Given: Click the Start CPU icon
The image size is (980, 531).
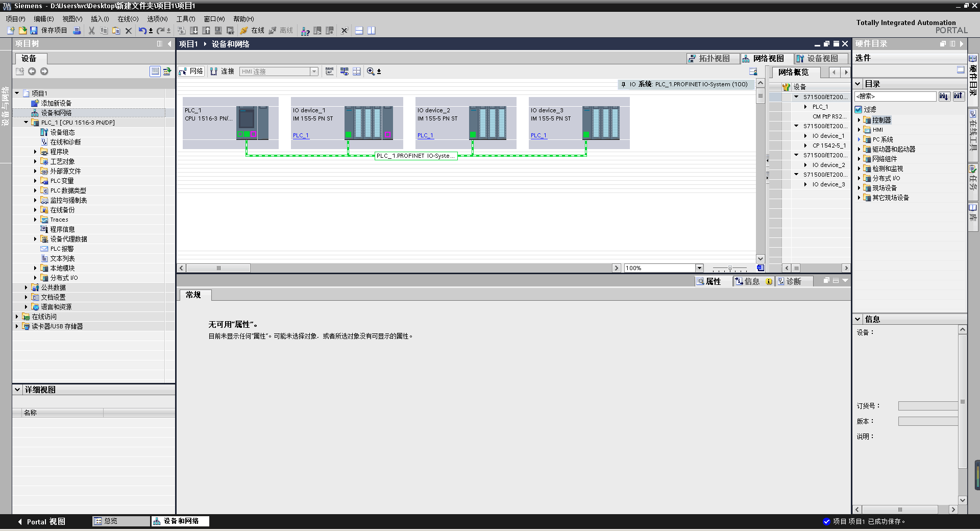Looking at the screenshot, I should click(x=317, y=31).
